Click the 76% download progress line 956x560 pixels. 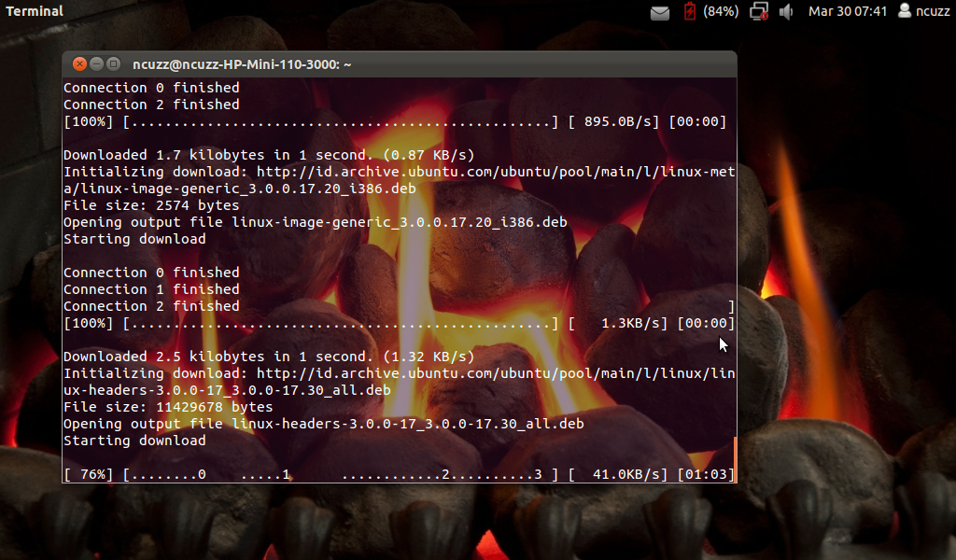click(399, 474)
